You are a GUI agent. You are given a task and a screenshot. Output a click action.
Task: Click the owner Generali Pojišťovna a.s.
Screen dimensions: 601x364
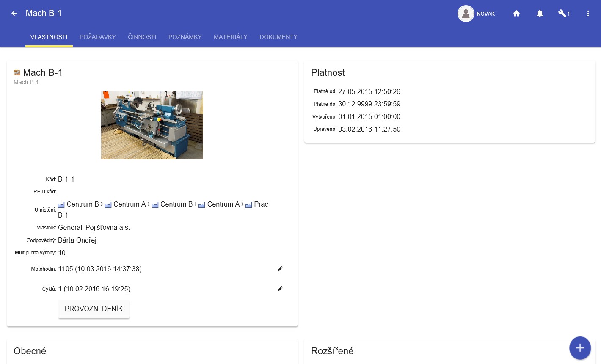(x=94, y=228)
